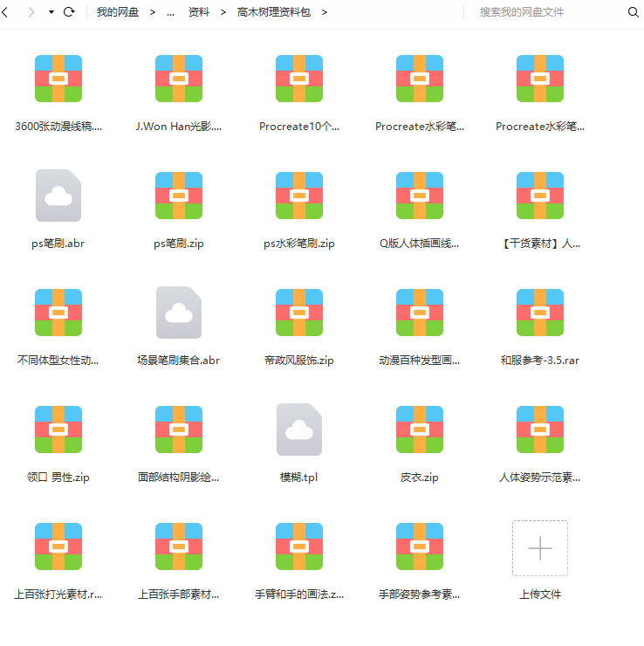Select the 3600张动漫线稿 archive

(x=58, y=79)
